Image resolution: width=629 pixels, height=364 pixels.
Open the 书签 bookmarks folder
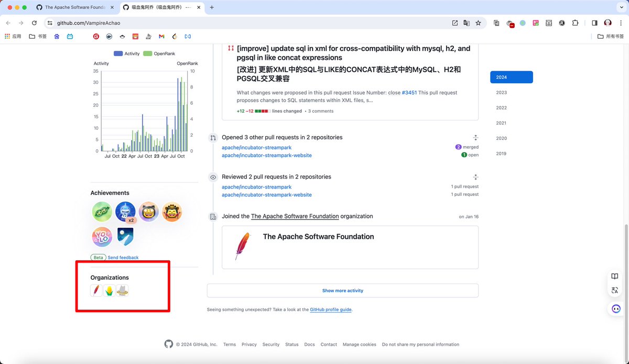point(38,36)
